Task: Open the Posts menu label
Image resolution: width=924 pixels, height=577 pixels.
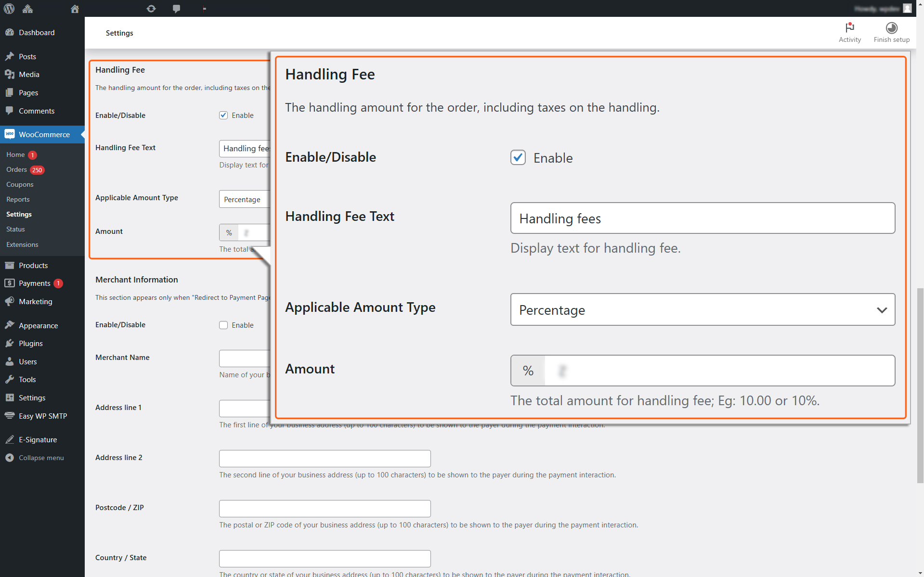Action: pyautogui.click(x=27, y=56)
